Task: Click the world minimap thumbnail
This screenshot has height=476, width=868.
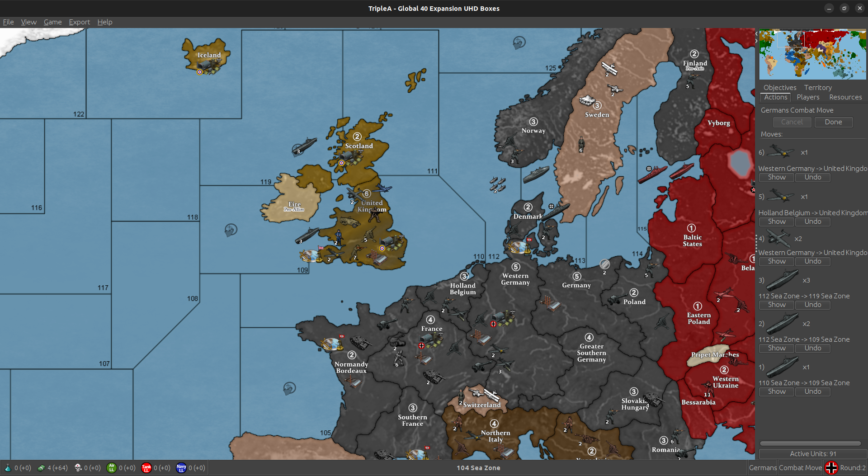Action: (x=812, y=54)
